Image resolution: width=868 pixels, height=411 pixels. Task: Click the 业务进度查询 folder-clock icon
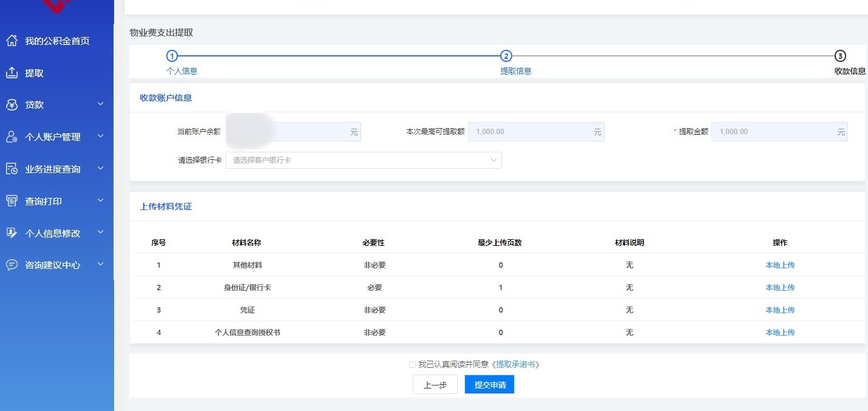click(x=12, y=169)
